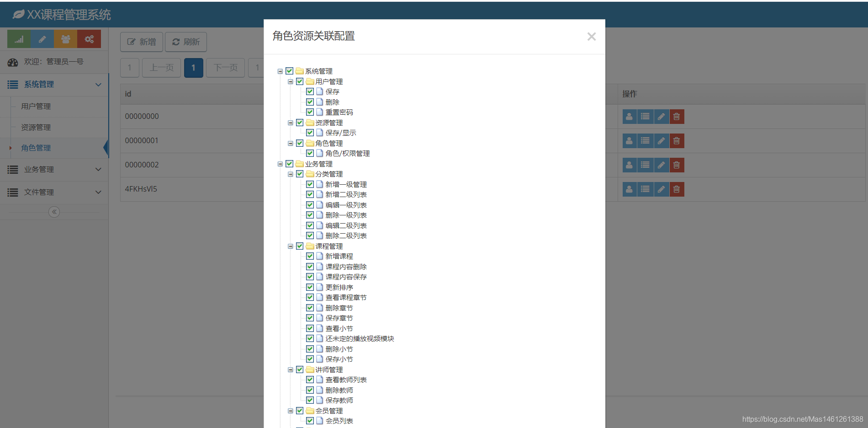Image resolution: width=868 pixels, height=428 pixels.
Task: Click the 刷新 button
Action: pyautogui.click(x=186, y=42)
